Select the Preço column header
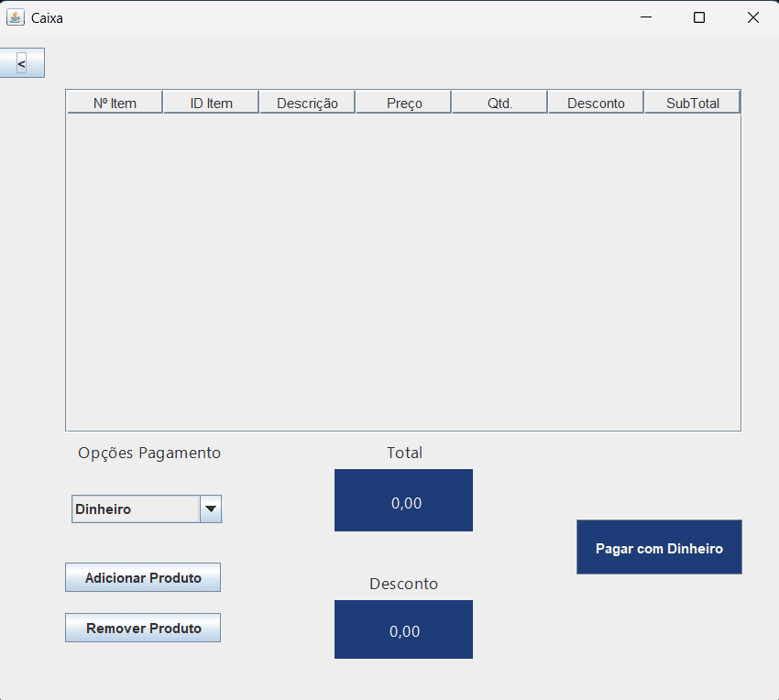Screen dimensions: 779x700 (403, 103)
